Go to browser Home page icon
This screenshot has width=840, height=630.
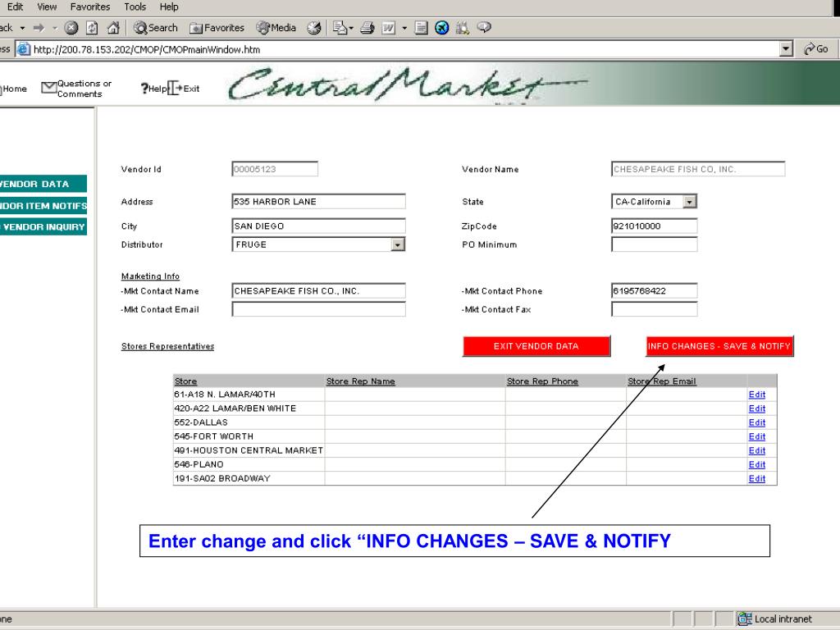pyautogui.click(x=113, y=28)
